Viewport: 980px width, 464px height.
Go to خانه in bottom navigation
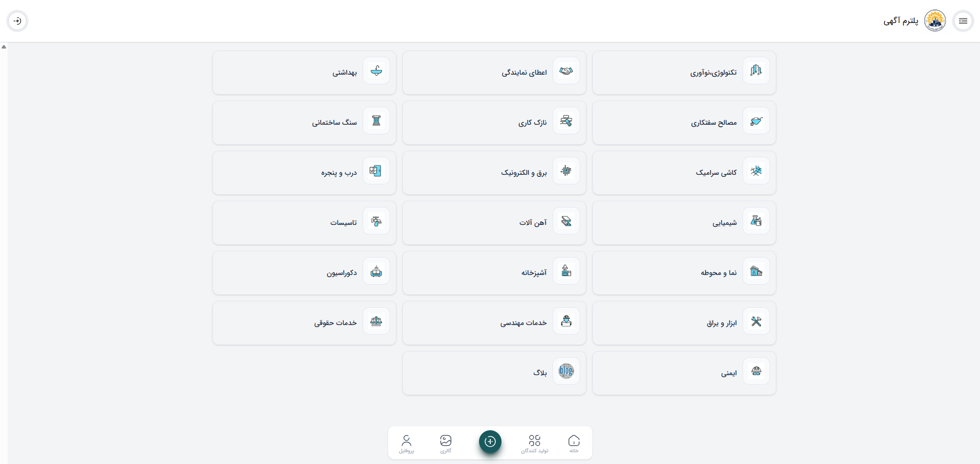point(574,444)
